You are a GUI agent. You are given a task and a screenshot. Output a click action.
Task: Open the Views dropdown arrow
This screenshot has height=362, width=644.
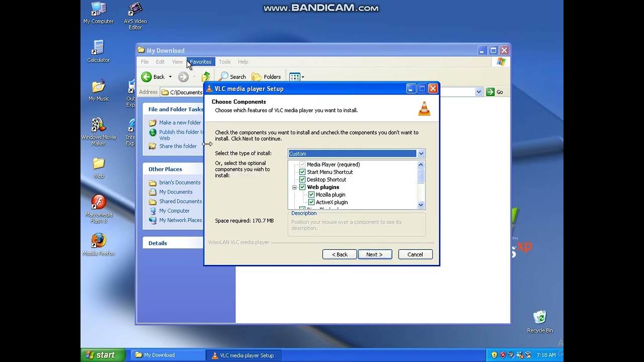pos(303,77)
